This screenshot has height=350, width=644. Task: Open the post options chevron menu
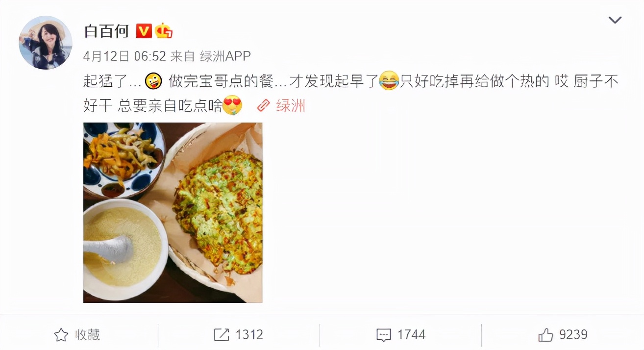pyautogui.click(x=615, y=20)
